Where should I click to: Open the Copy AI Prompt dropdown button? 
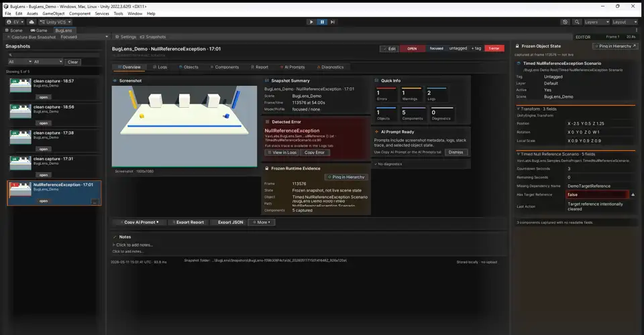click(139, 222)
